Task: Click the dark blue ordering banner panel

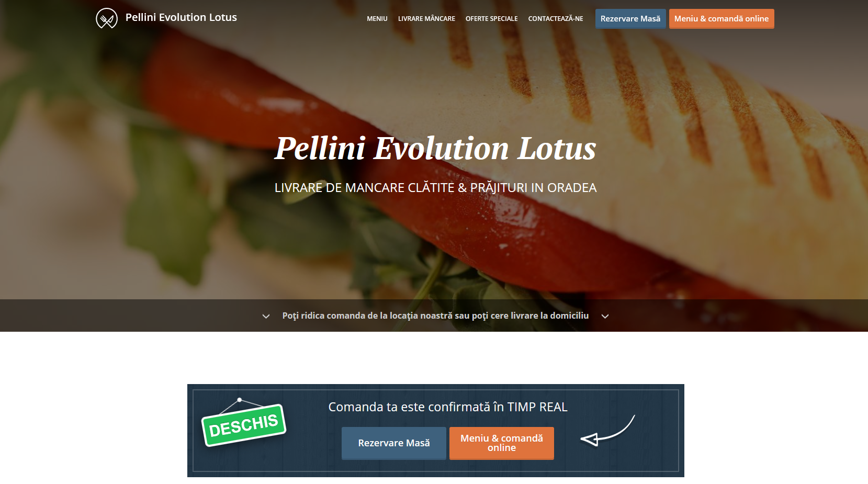Action: click(x=436, y=431)
